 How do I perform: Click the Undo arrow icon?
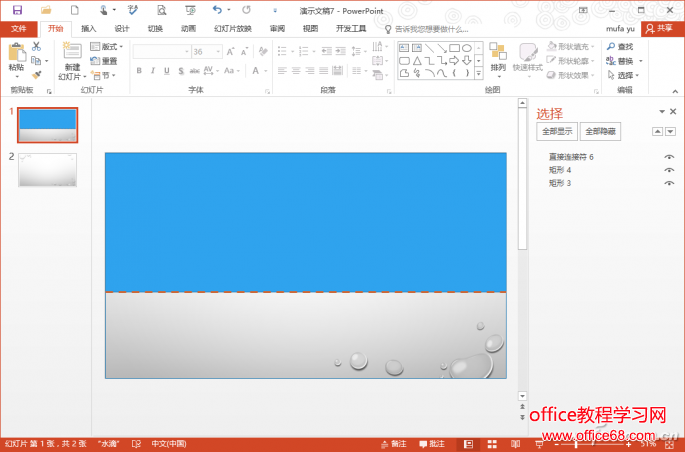click(216, 10)
